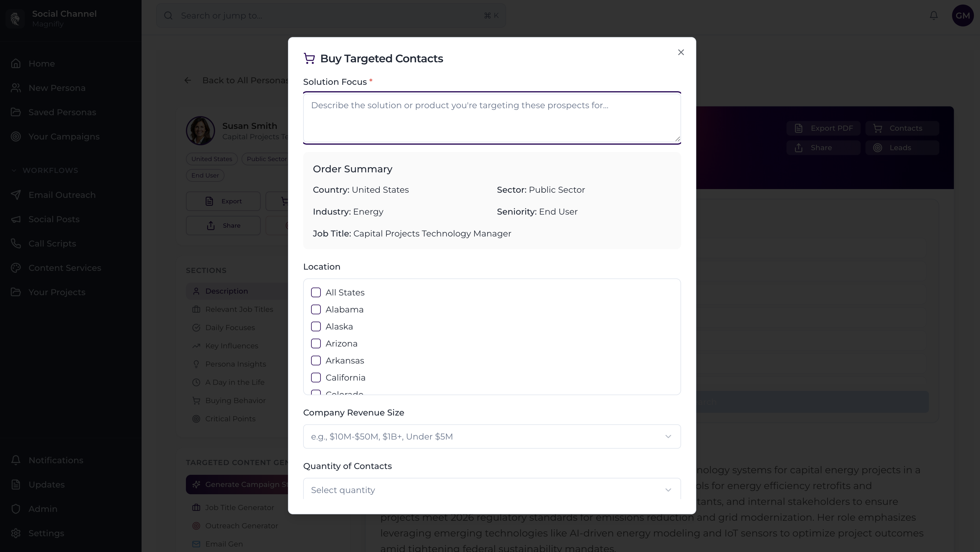The image size is (980, 552).
Task: Click the Home icon in the sidebar
Action: (15, 64)
